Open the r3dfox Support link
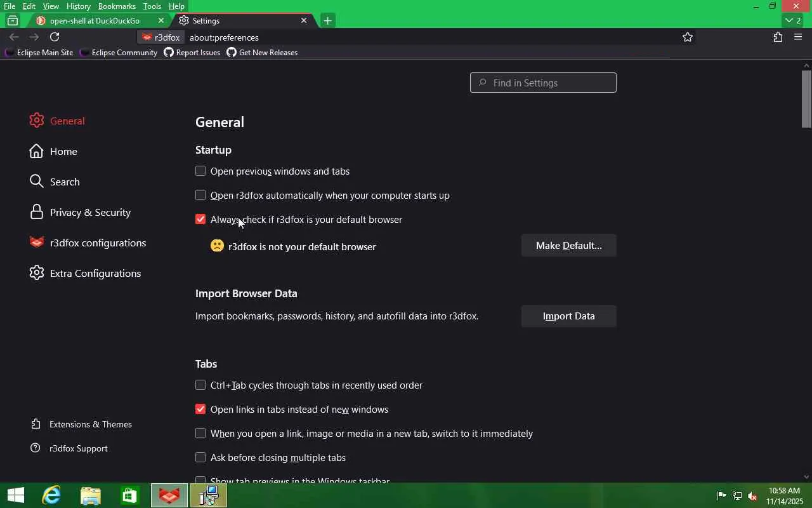 coord(69,448)
